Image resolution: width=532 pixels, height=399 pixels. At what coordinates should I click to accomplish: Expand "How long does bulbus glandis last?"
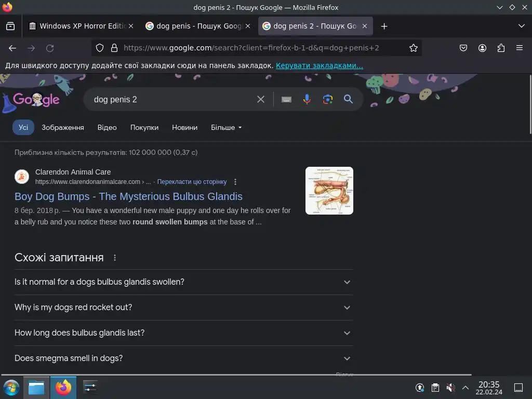click(183, 333)
